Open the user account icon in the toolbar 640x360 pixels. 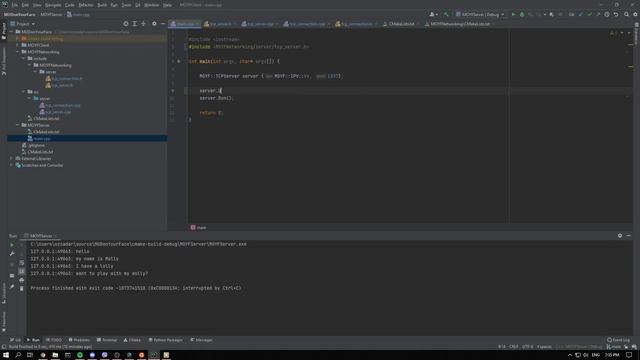pyautogui.click(x=433, y=14)
